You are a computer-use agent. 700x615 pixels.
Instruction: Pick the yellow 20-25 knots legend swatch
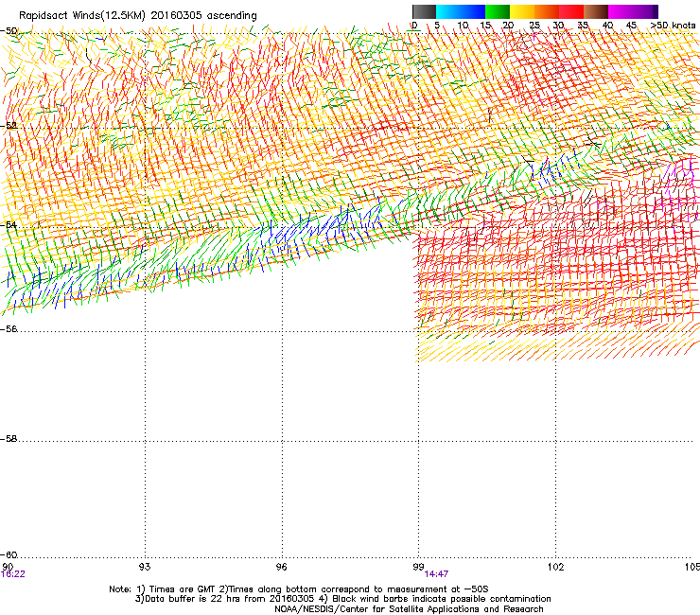click(x=522, y=11)
